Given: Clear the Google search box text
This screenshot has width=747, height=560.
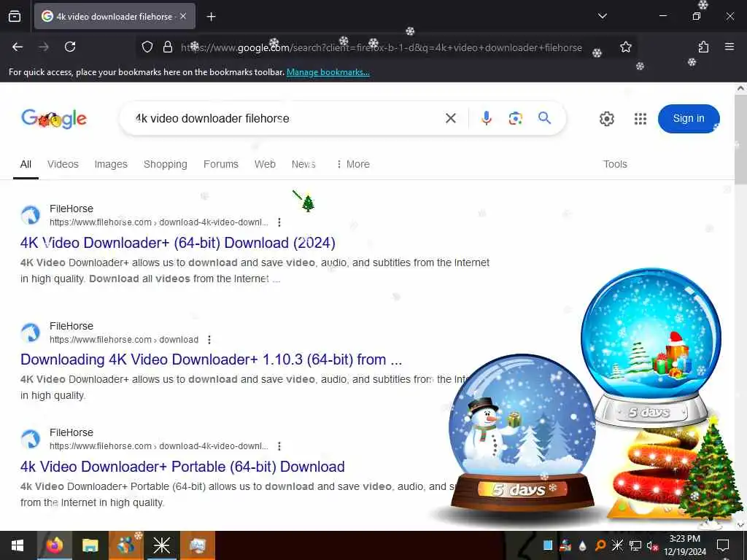Looking at the screenshot, I should coord(451,118).
